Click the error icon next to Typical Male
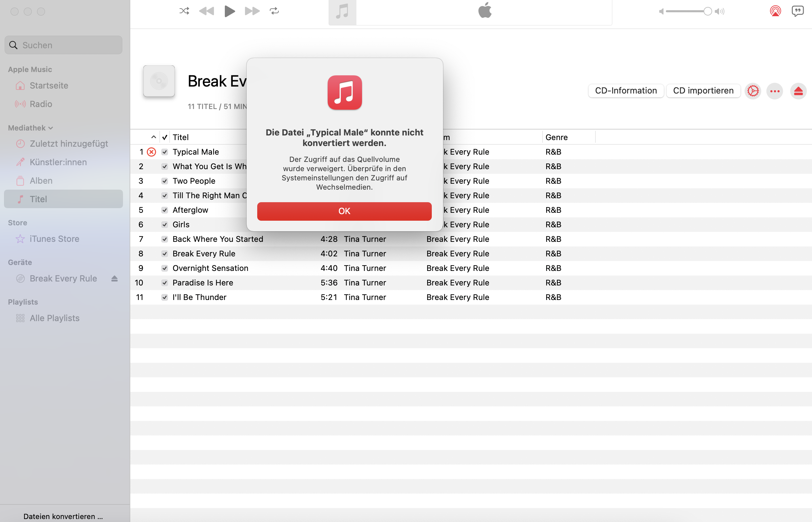Image resolution: width=812 pixels, height=522 pixels. click(151, 152)
